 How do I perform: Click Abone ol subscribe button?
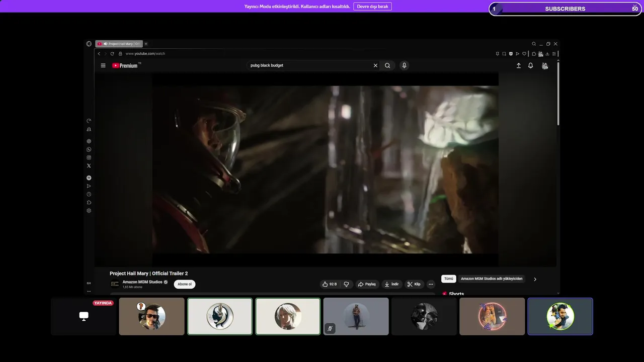click(x=185, y=284)
